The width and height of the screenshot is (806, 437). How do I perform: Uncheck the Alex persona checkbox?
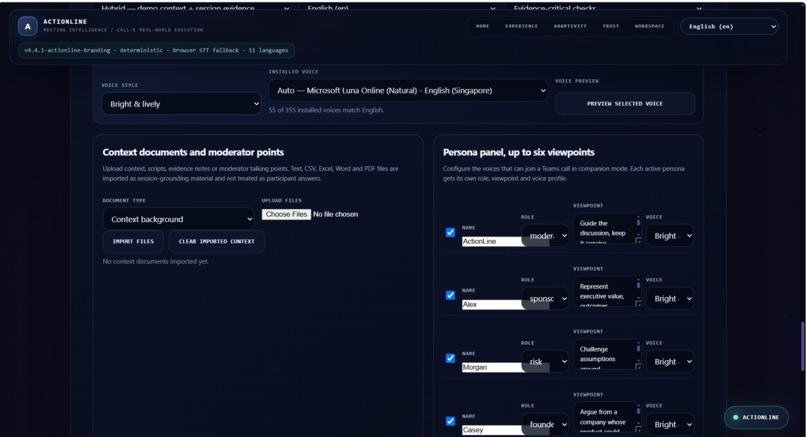pos(450,295)
